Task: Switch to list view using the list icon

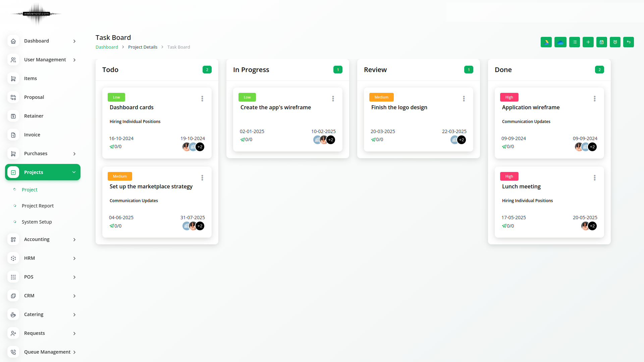Action: tap(575, 42)
